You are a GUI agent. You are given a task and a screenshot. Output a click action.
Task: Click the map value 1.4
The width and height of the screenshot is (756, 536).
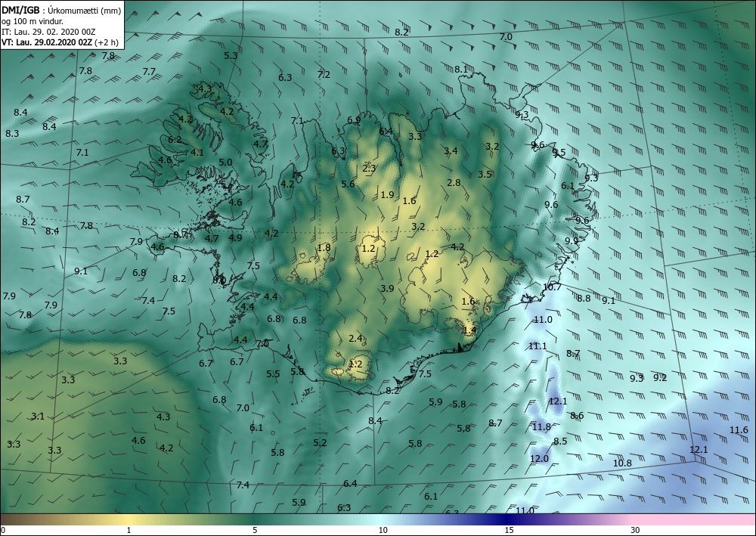click(x=469, y=330)
